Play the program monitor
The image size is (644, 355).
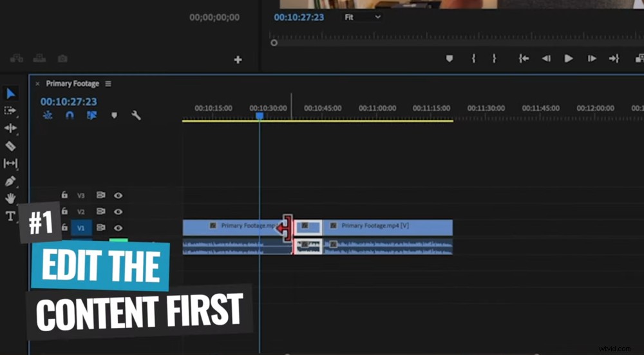point(569,59)
